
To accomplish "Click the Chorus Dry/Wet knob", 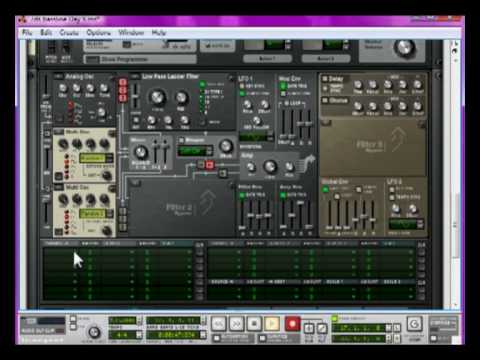I will [417, 106].
